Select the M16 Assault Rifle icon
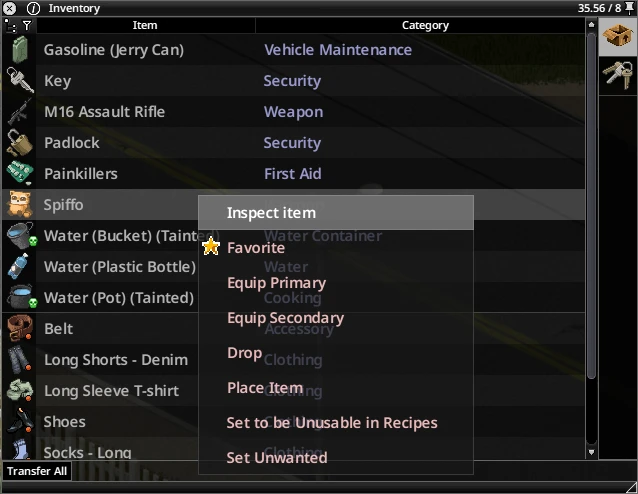This screenshot has width=638, height=494. point(19,112)
